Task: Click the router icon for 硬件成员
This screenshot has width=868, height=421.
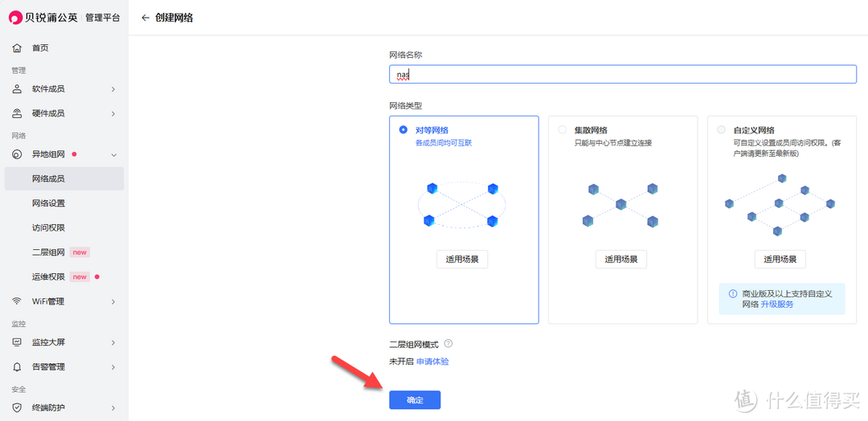Action: click(17, 113)
